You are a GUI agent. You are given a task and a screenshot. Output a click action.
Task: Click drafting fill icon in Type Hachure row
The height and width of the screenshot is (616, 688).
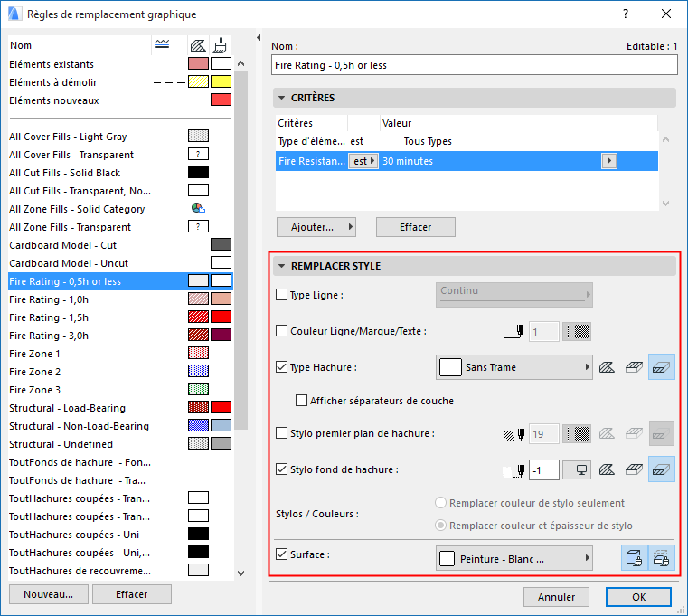tap(607, 367)
